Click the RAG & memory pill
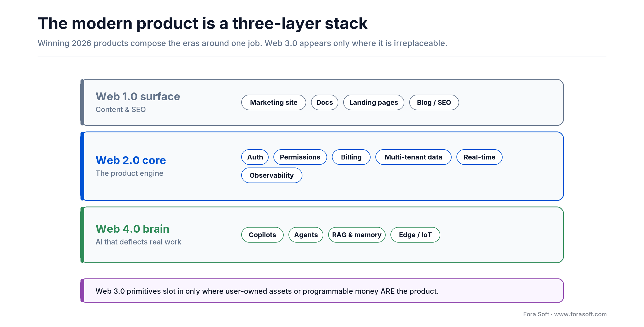Screen dimensions: 644x327 coord(357,235)
